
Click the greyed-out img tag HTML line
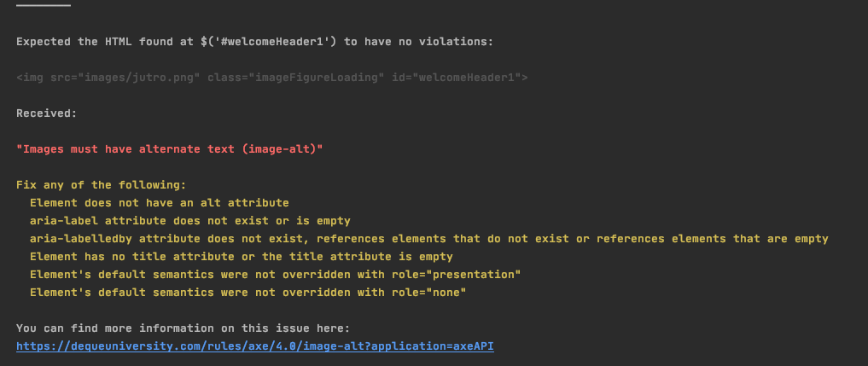271,78
